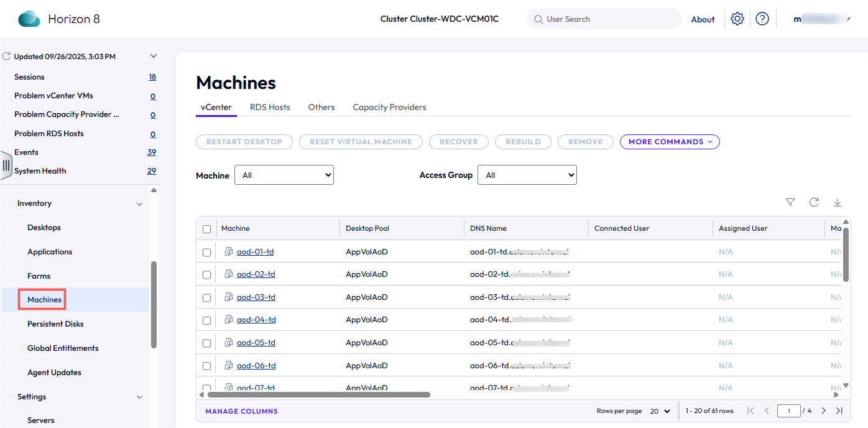Open the Machine filter dropdown

coord(284,175)
